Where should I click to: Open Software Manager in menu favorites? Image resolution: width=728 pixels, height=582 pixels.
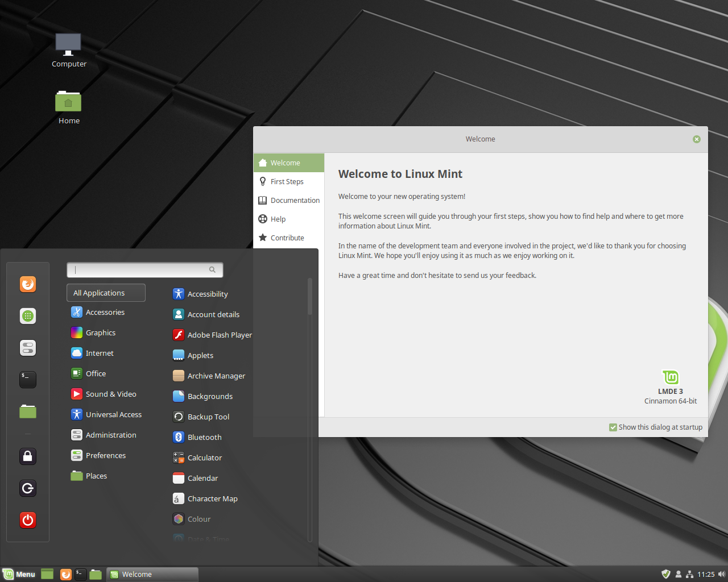28,315
